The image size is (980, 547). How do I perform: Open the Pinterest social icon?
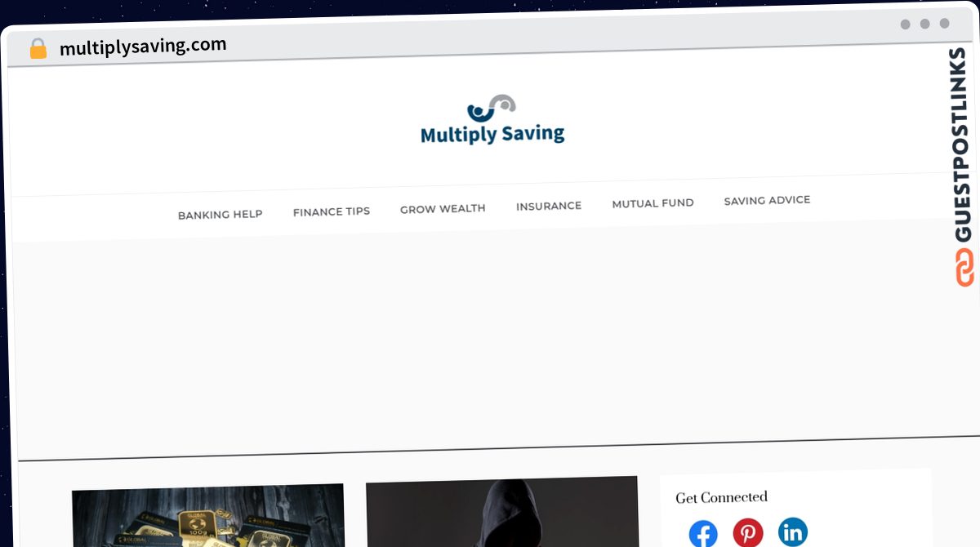point(748,533)
